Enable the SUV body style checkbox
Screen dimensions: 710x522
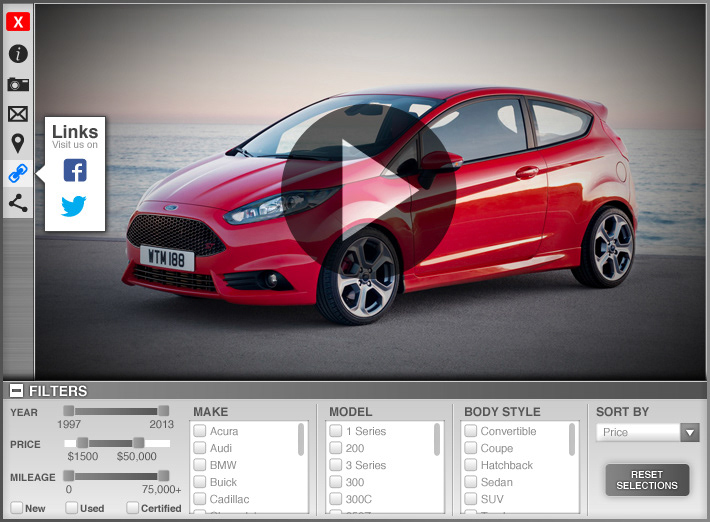[471, 498]
